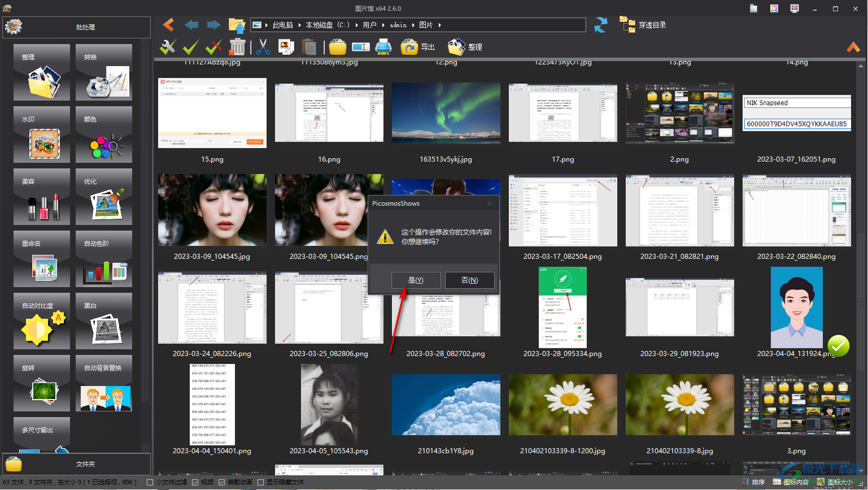Open settings wrench tool in toolbar
The height and width of the screenshot is (490, 868).
tap(168, 47)
